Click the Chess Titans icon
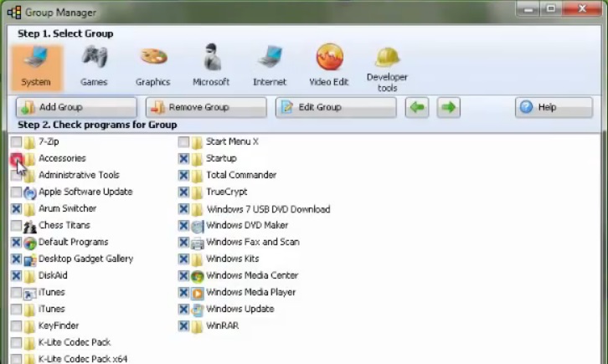This screenshot has height=364, width=608. [30, 226]
